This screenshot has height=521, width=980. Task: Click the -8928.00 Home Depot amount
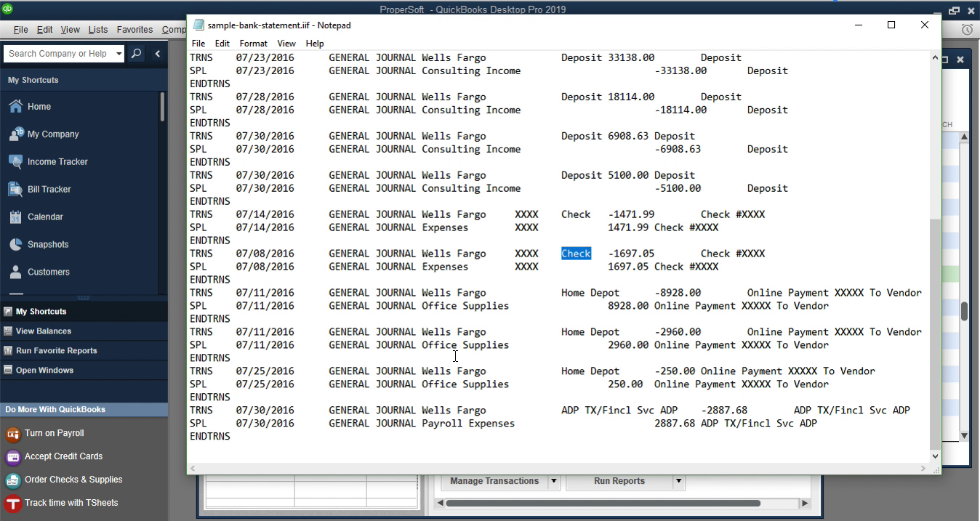(x=678, y=293)
